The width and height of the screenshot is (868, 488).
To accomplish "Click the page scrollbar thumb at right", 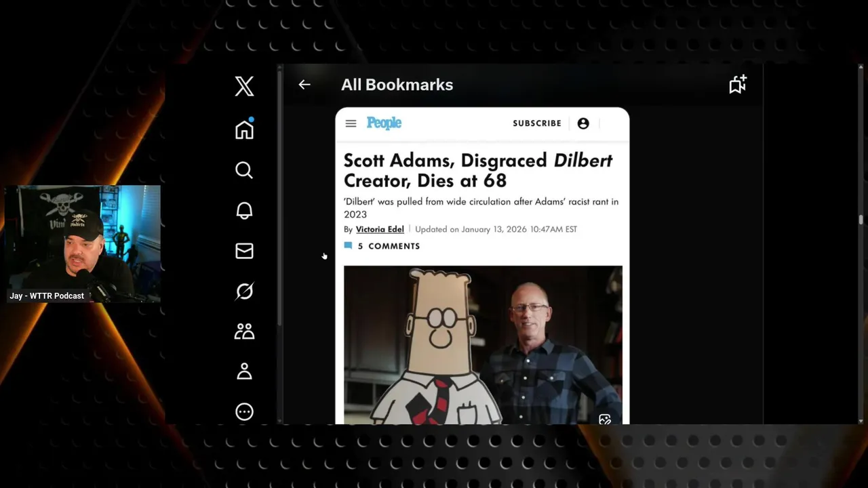I will pyautogui.click(x=861, y=220).
